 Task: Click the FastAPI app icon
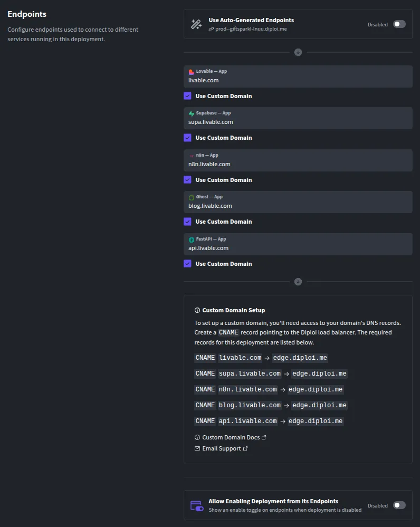[191, 239]
